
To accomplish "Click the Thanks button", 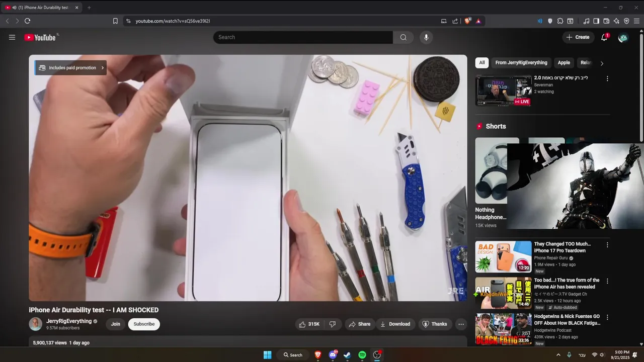I will [x=434, y=324].
